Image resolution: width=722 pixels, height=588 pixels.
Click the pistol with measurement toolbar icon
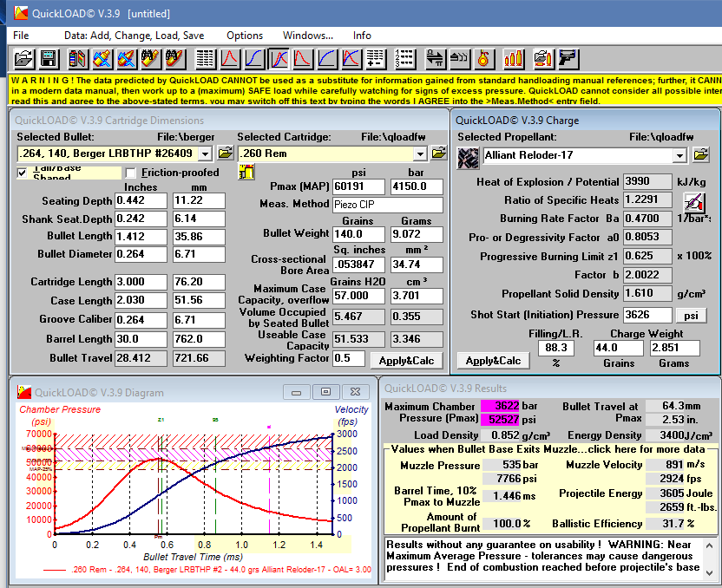[568, 58]
